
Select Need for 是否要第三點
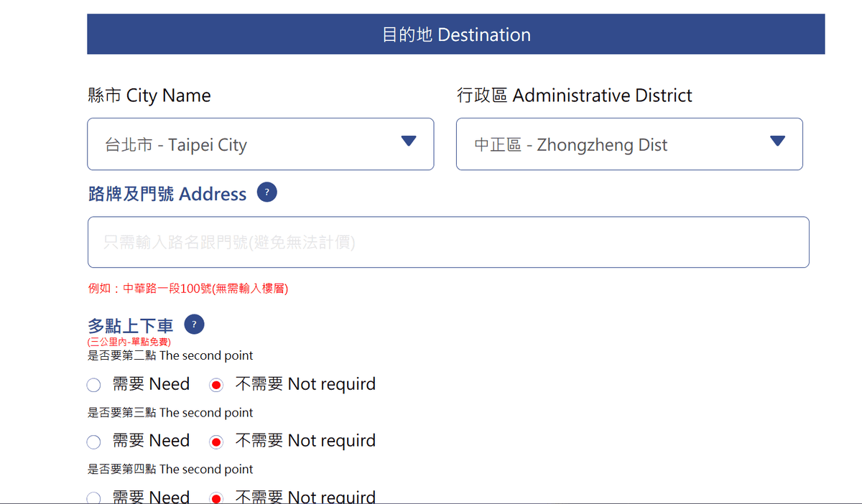94,442
